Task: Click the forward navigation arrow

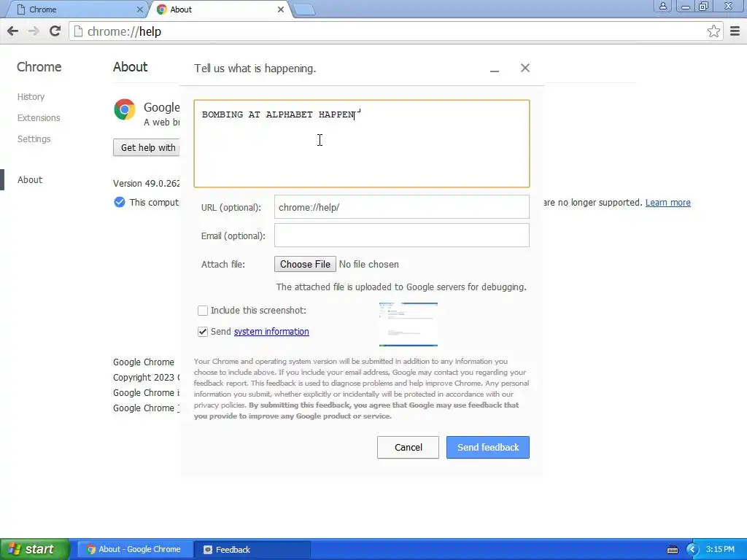Action: click(34, 31)
